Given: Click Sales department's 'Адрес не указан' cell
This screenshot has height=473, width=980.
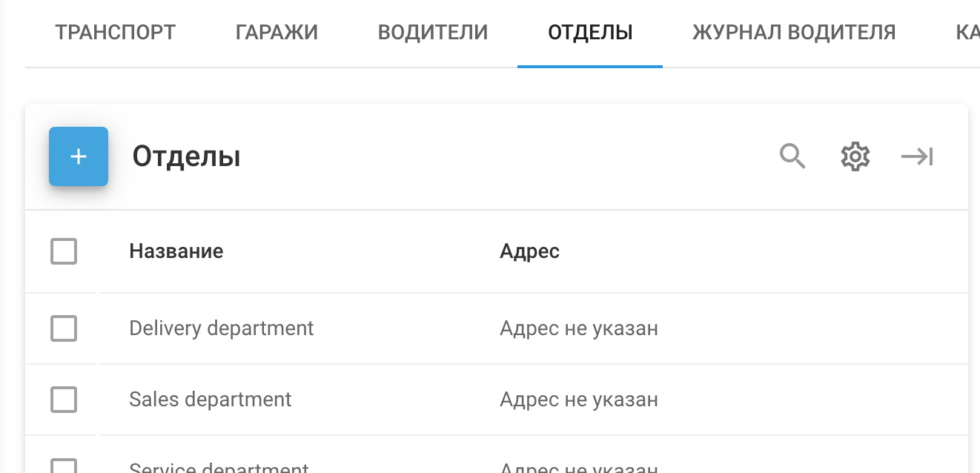Looking at the screenshot, I should click(578, 400).
